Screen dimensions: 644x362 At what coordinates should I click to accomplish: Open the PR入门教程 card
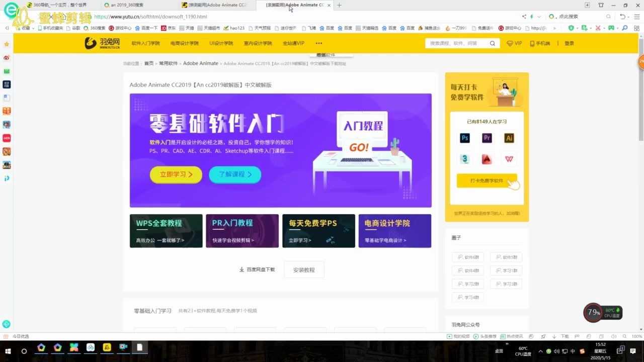click(243, 231)
